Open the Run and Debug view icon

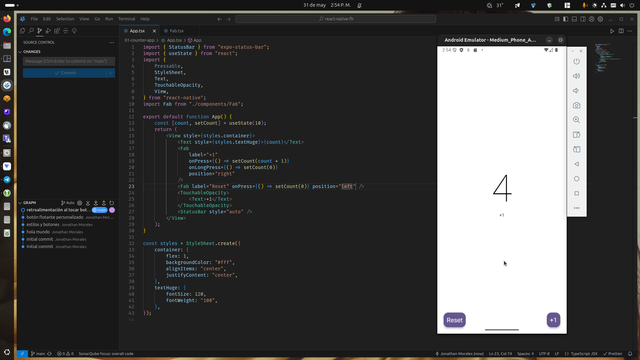(48, 31)
